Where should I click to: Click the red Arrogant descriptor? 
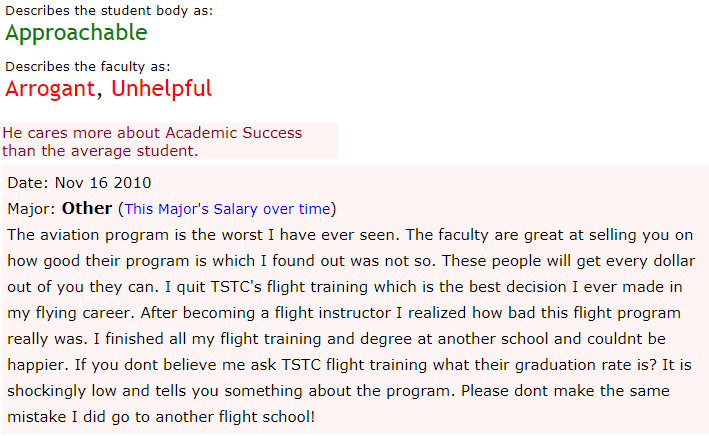(50, 89)
